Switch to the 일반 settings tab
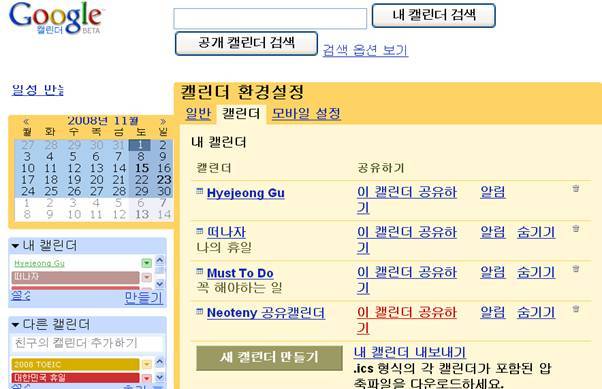The image size is (602, 389). click(x=198, y=114)
